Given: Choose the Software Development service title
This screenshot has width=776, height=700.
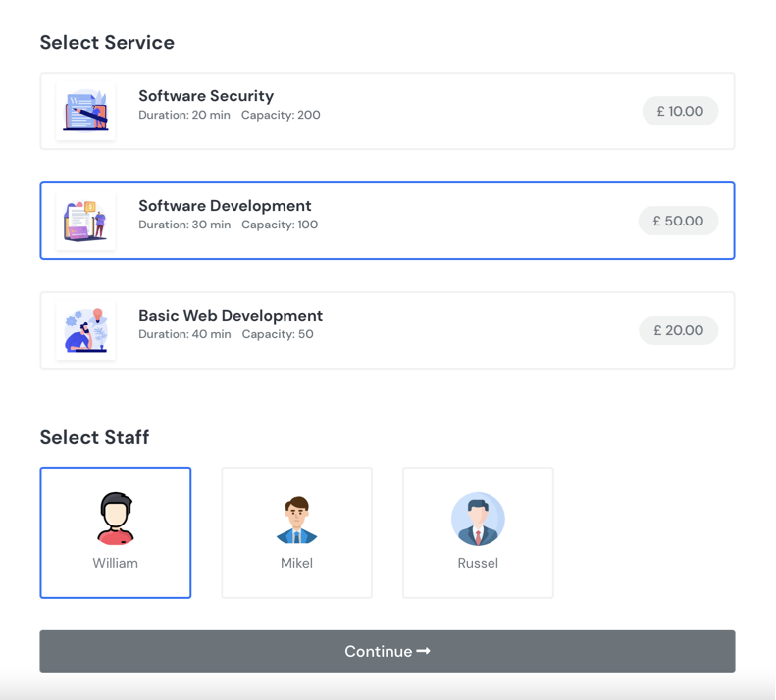Looking at the screenshot, I should (225, 206).
